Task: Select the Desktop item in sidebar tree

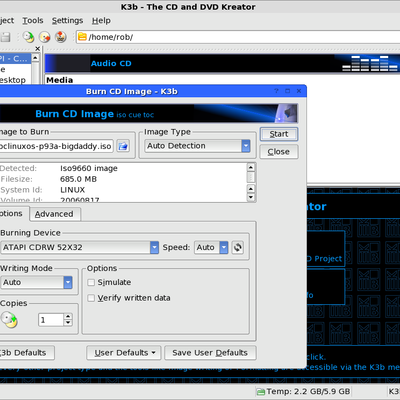Action: coord(13,80)
